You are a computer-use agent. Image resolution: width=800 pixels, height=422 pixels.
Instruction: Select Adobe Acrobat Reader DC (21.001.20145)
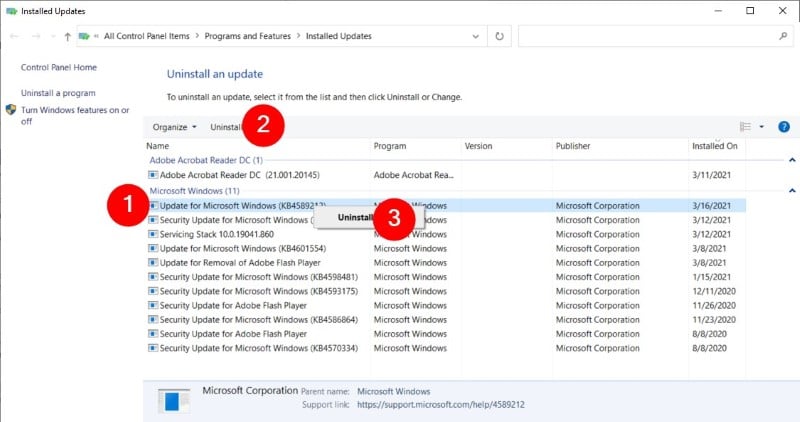pos(240,175)
